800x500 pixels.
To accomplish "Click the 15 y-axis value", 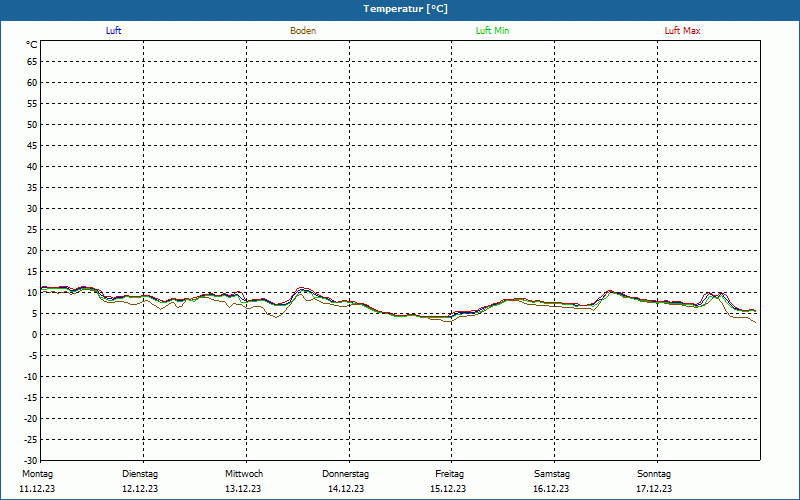I will tap(32, 272).
